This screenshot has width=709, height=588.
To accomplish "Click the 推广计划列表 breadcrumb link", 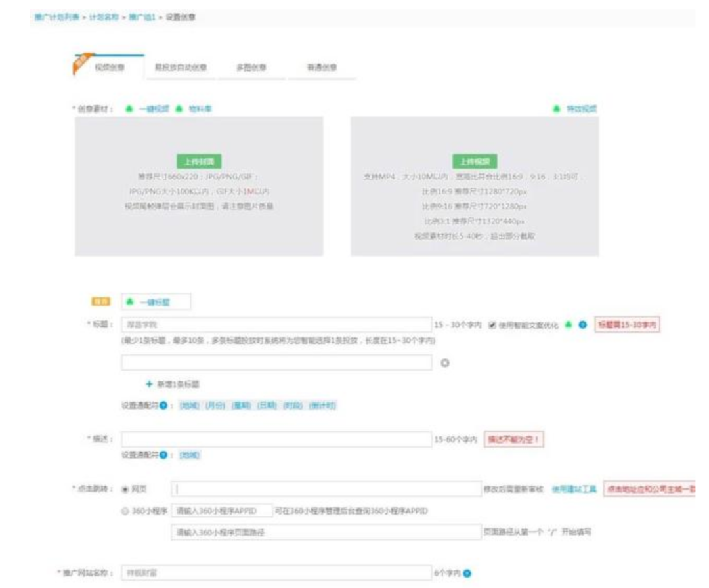I will (x=57, y=17).
